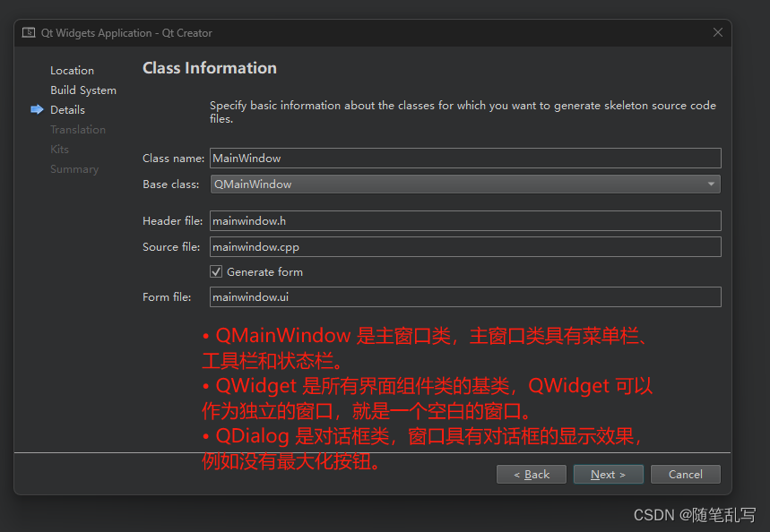
Task: Open the Base class dropdown arrow
Action: (711, 184)
